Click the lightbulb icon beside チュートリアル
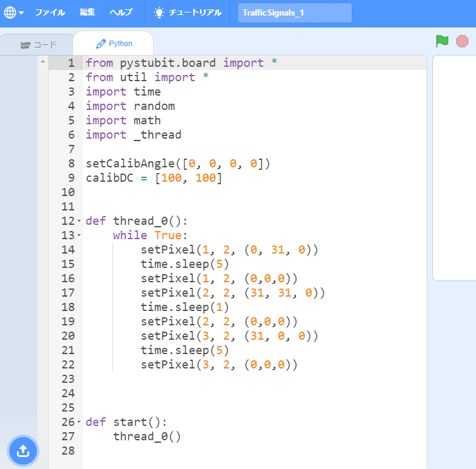The width and height of the screenshot is (476, 469). [x=159, y=12]
